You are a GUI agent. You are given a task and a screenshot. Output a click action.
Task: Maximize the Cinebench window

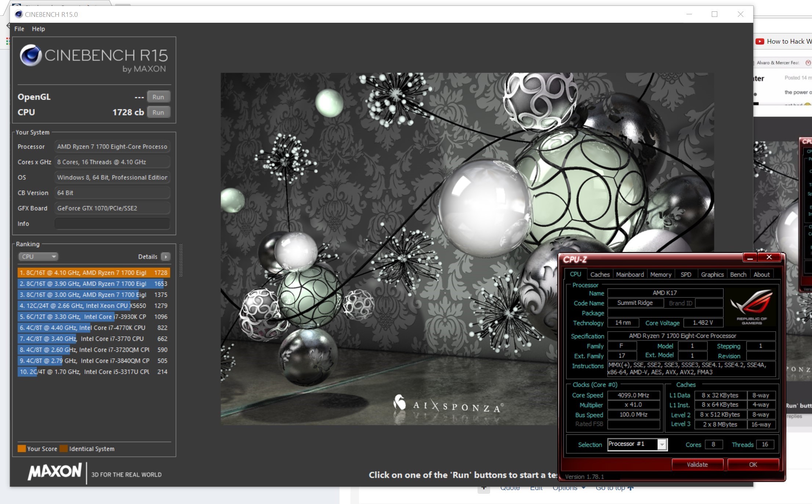pyautogui.click(x=714, y=14)
